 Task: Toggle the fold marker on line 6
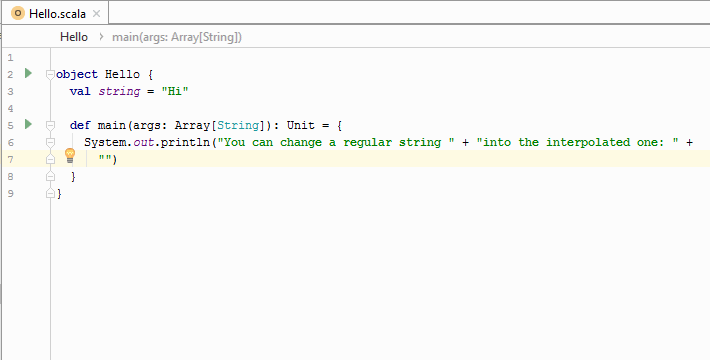50,143
